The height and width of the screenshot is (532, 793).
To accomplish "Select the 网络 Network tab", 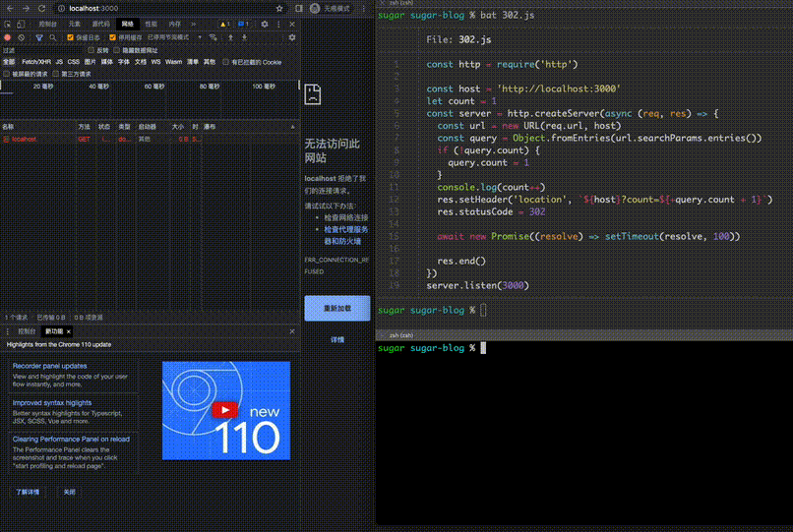I will point(128,24).
